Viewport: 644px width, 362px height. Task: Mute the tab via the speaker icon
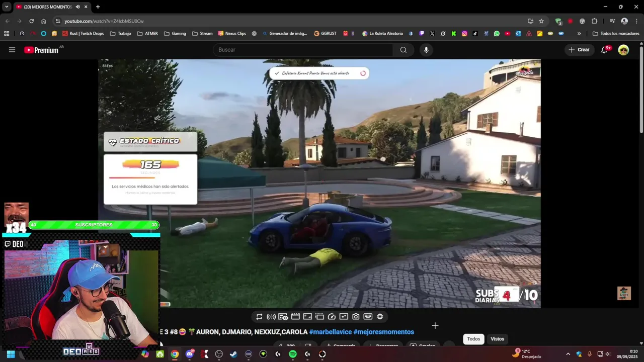(x=77, y=7)
